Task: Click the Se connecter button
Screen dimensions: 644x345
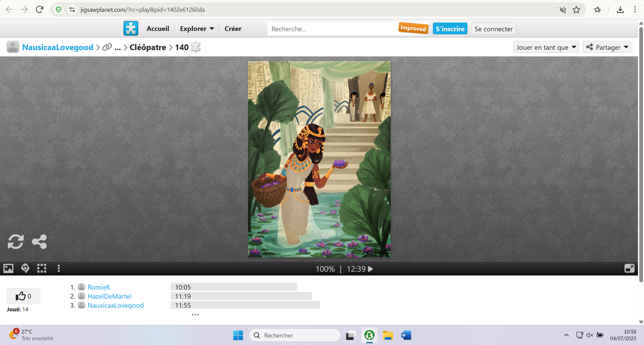Action: click(494, 29)
